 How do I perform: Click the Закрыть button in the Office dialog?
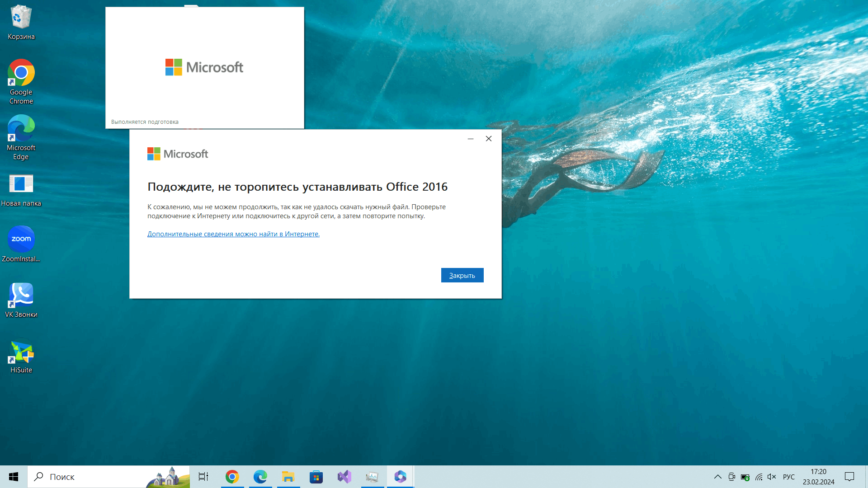coord(462,275)
